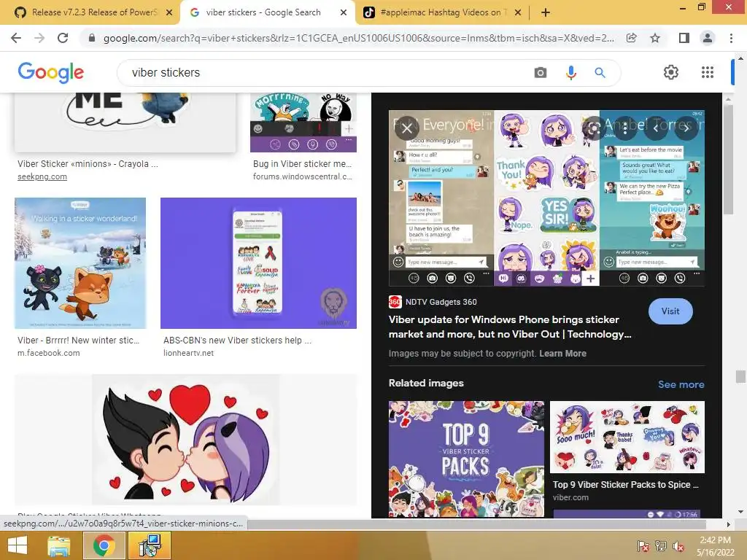Open the Sooo much stickers related image

point(627,437)
